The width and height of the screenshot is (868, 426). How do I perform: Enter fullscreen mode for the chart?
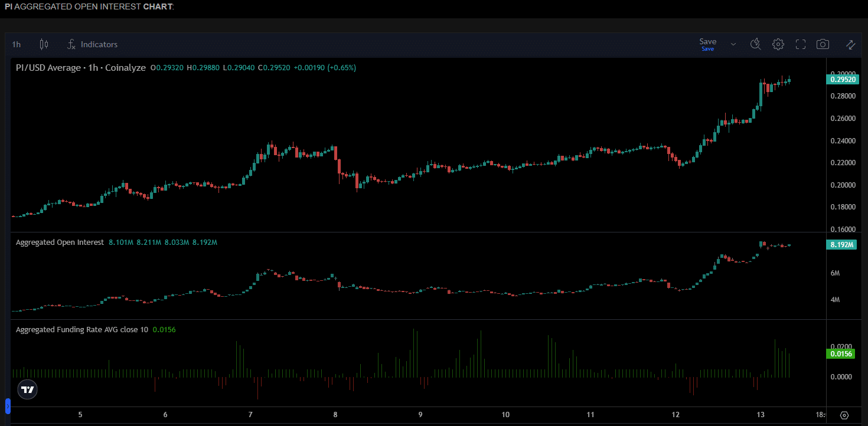click(x=801, y=44)
